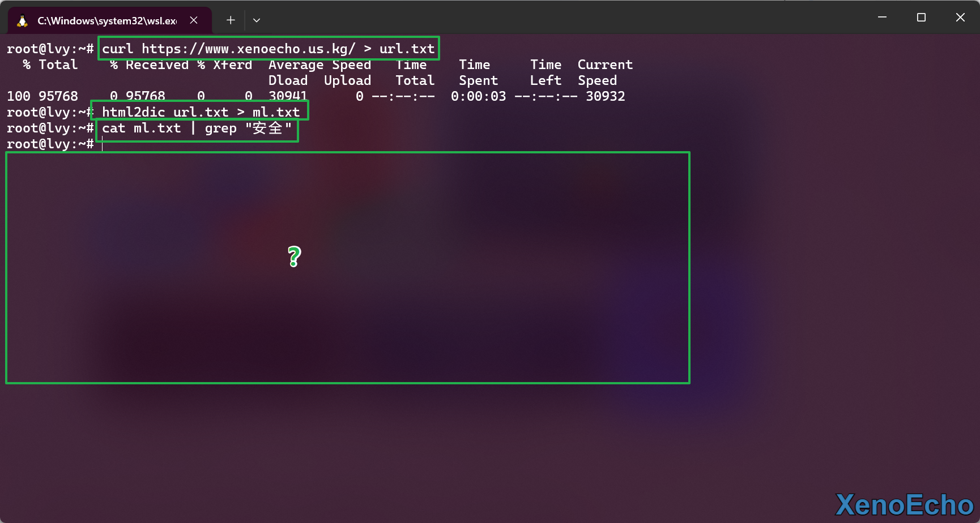Click the green question mark symbol
Viewport: 980px width, 523px height.
click(294, 256)
